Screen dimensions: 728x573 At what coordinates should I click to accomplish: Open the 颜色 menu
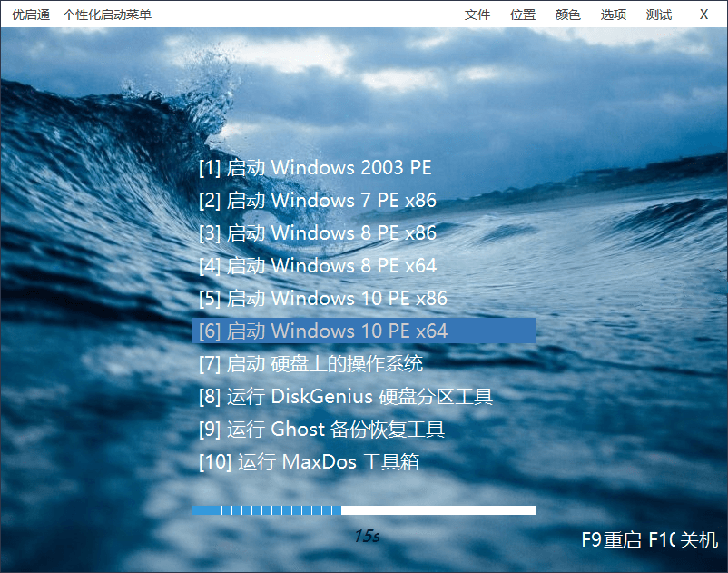pyautogui.click(x=567, y=15)
